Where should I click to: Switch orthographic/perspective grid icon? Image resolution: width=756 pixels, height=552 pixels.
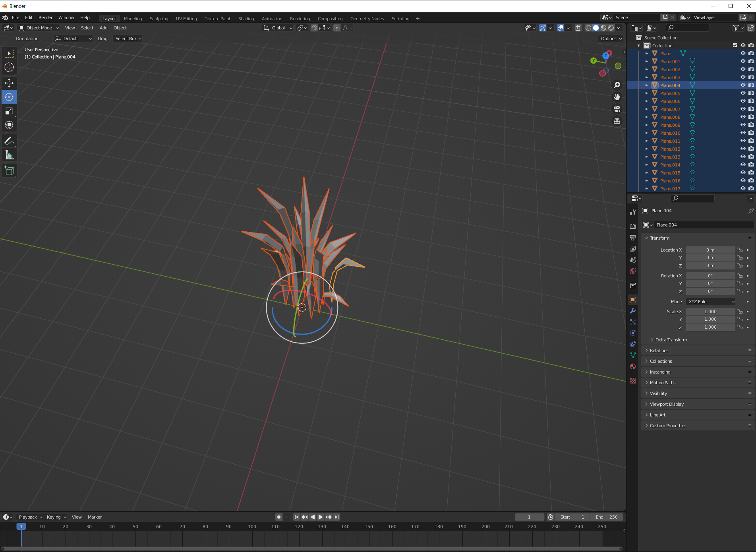coord(617,121)
